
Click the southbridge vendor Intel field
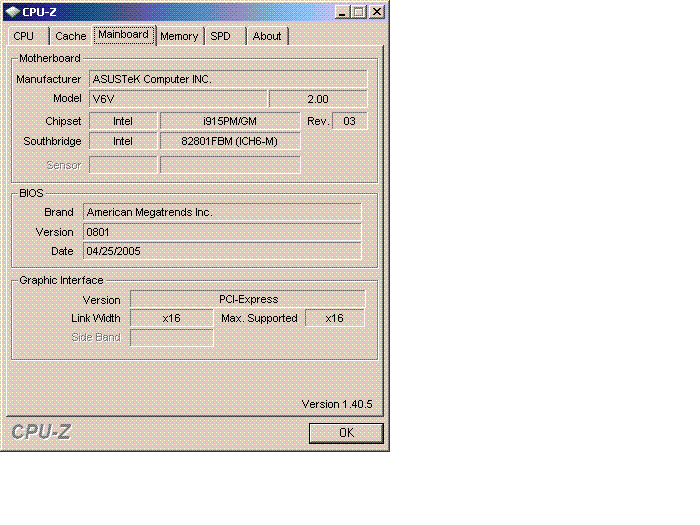click(123, 141)
